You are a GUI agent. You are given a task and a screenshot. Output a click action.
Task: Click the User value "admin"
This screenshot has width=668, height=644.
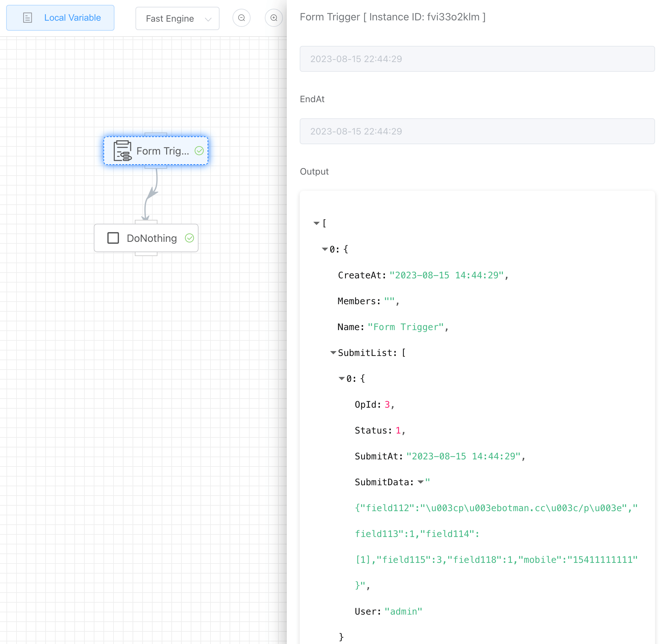tap(404, 611)
